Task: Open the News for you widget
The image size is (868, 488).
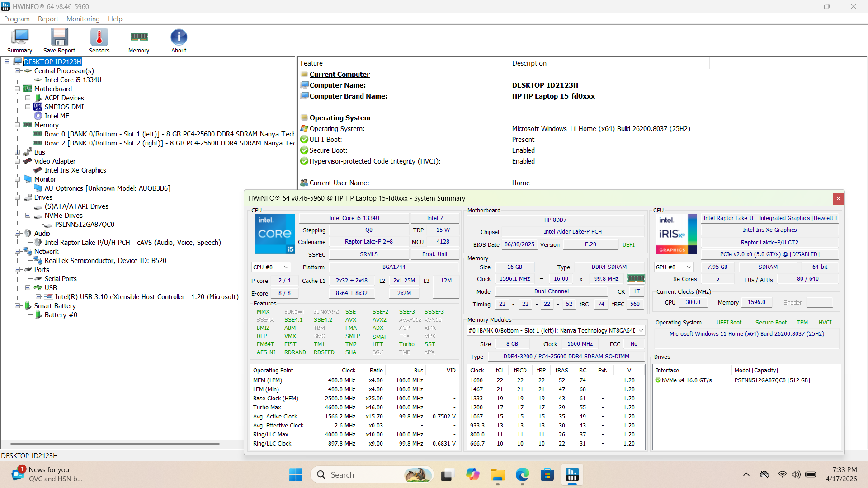Action: coord(47,474)
